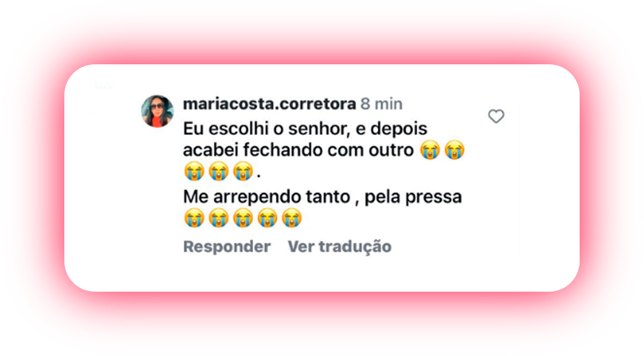The height and width of the screenshot is (356, 644).
Task: Open the mariacosta.corretora username link
Action: 269,104
